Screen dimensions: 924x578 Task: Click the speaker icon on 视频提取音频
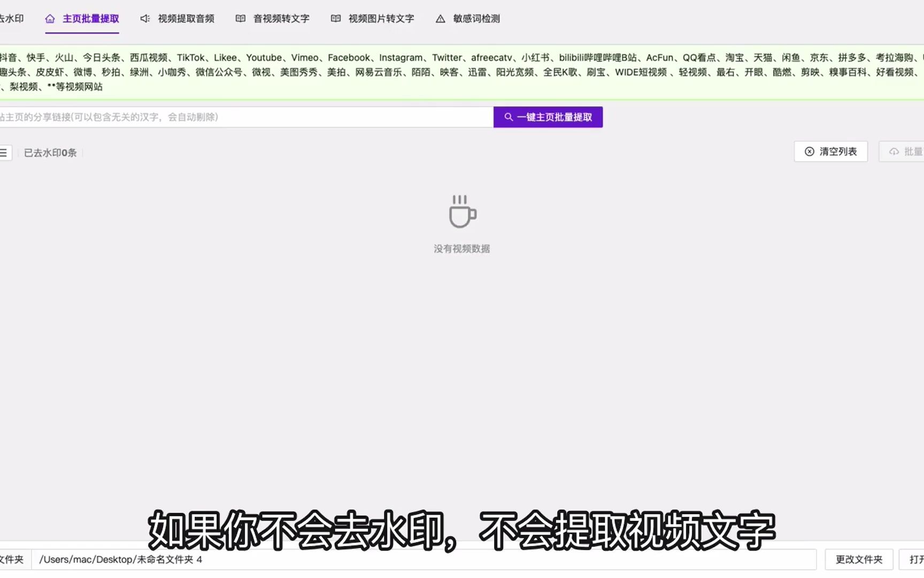pos(145,19)
